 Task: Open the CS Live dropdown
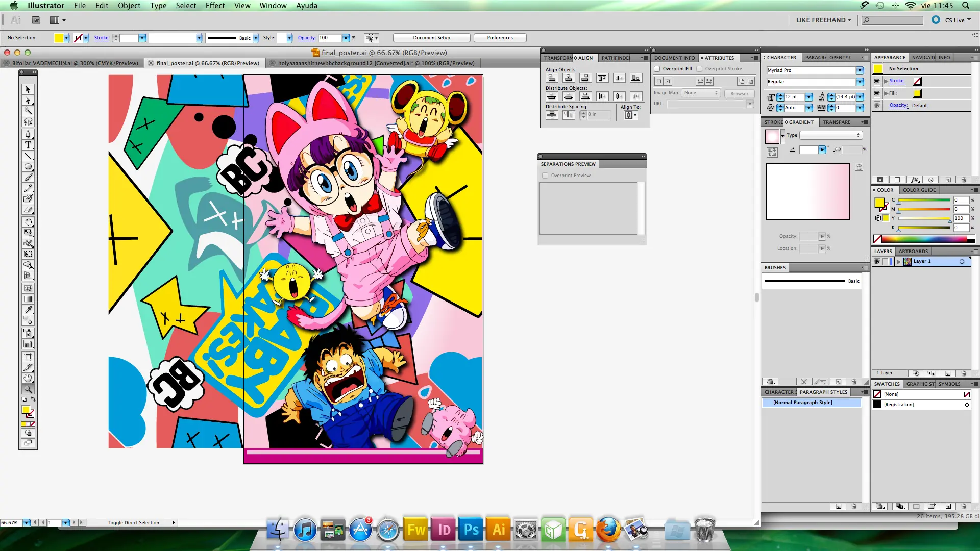point(958,20)
